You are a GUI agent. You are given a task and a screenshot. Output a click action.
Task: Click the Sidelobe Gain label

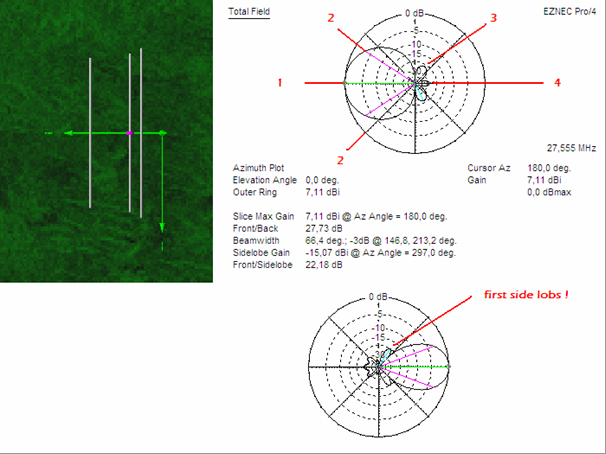pos(261,253)
